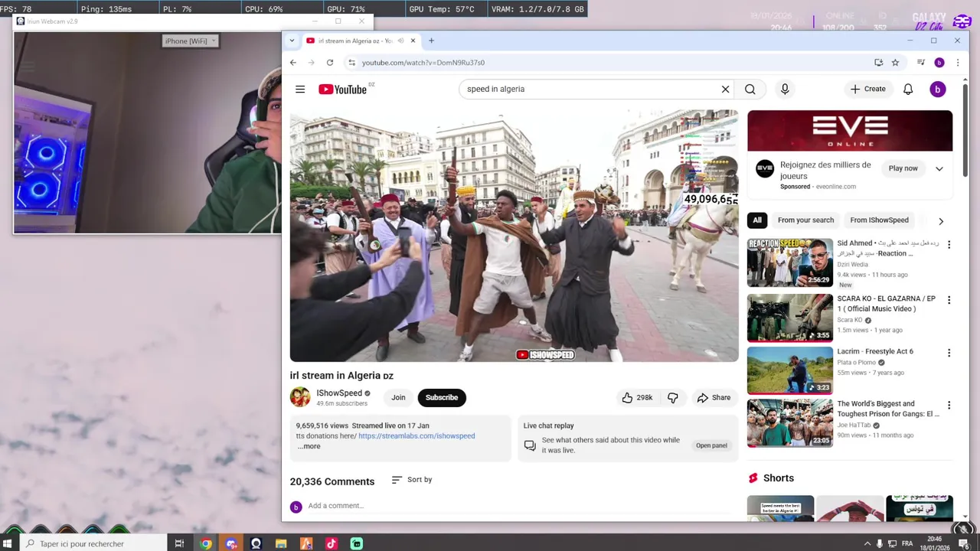980x551 pixels.
Task: Select the From your search chip
Action: point(805,220)
